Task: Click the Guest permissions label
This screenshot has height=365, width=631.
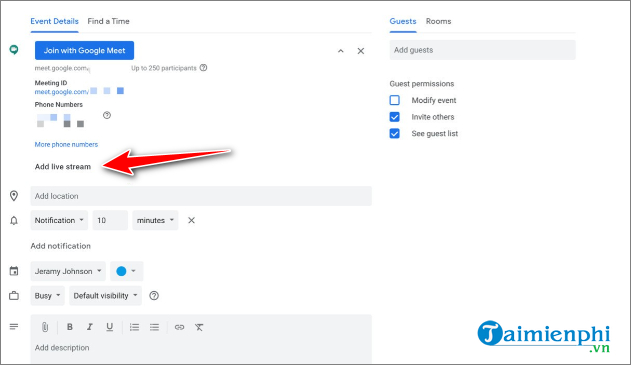Action: 422,84
